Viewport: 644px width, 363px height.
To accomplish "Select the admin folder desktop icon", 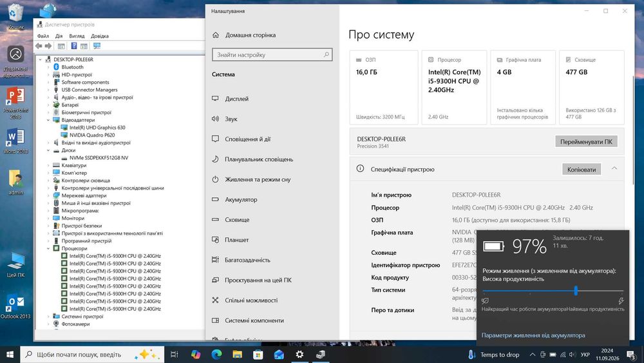I will click(x=15, y=182).
